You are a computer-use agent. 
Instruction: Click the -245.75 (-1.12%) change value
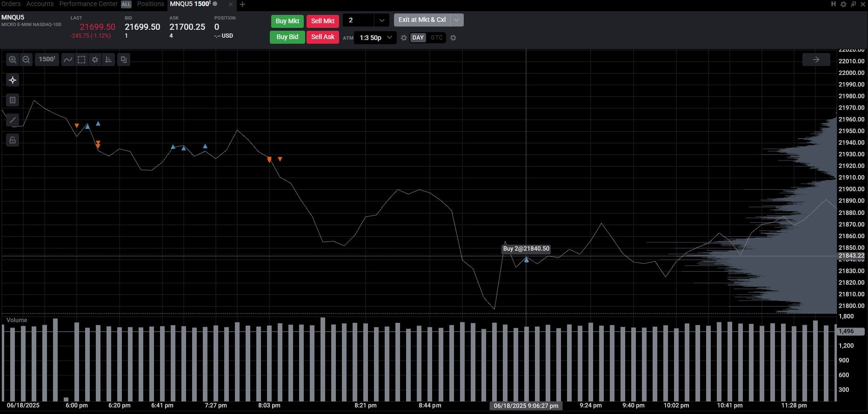coord(91,36)
